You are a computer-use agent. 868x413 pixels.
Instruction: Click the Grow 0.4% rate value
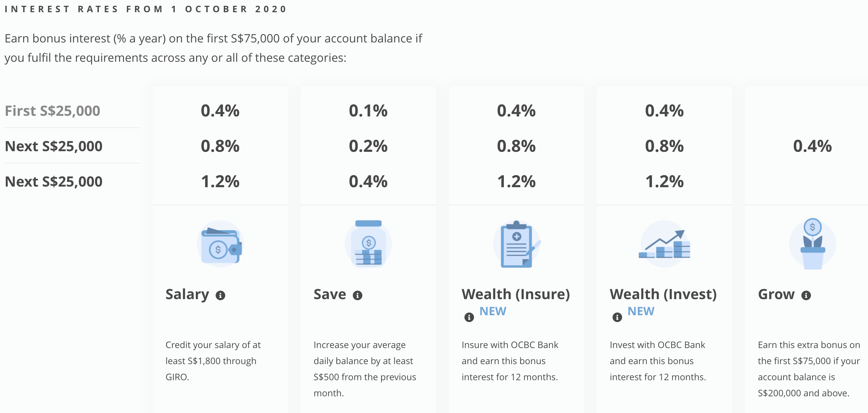[812, 146]
